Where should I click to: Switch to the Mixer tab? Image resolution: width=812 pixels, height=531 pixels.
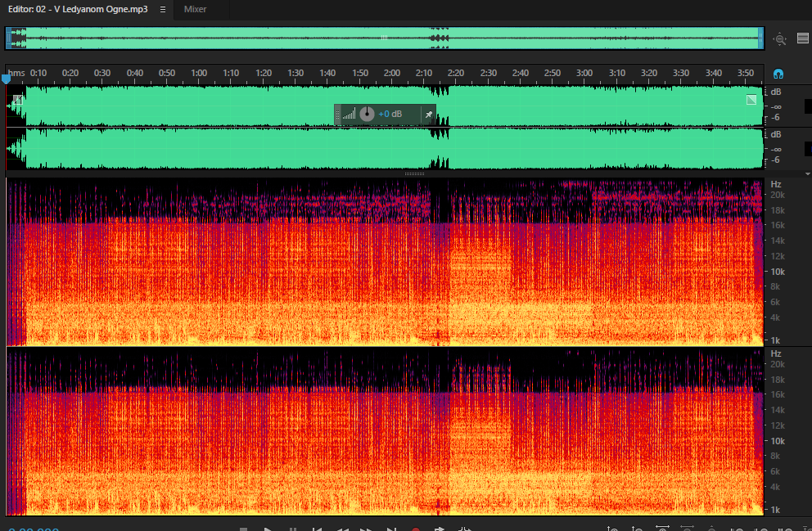coord(196,9)
